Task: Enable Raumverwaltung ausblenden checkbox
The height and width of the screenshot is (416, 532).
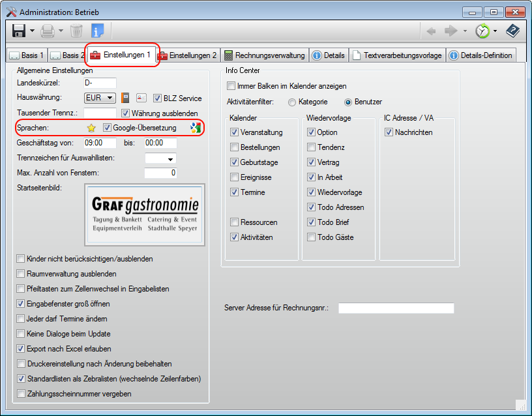Action: pyautogui.click(x=22, y=274)
